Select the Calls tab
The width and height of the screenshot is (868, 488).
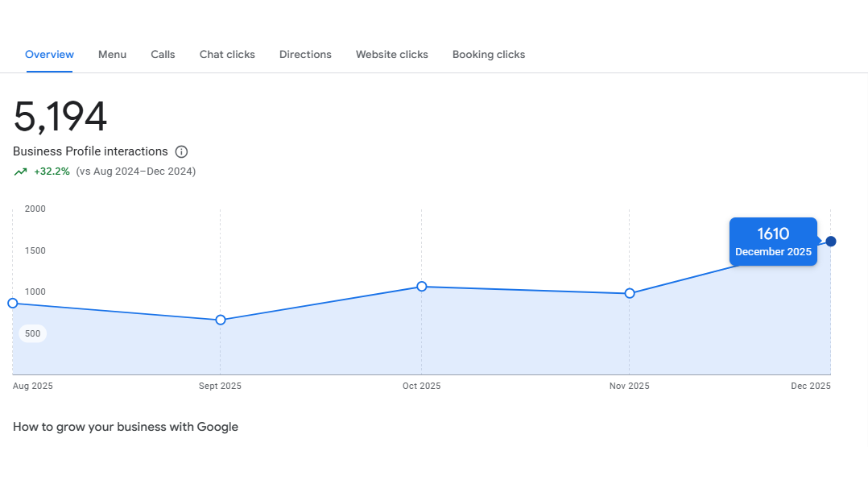[163, 55]
